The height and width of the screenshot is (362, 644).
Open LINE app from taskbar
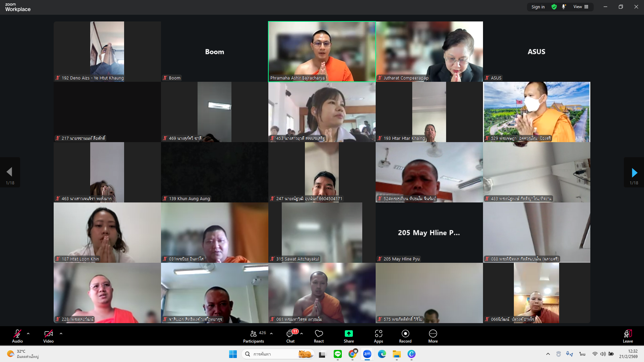(x=338, y=354)
